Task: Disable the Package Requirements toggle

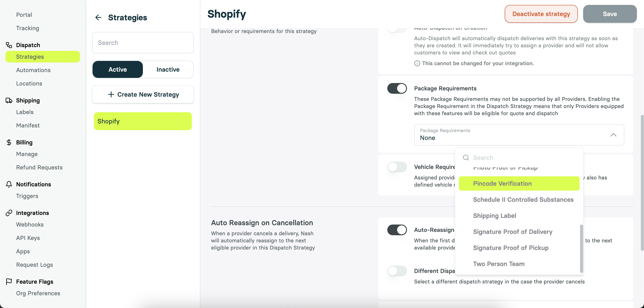Action: pos(396,88)
